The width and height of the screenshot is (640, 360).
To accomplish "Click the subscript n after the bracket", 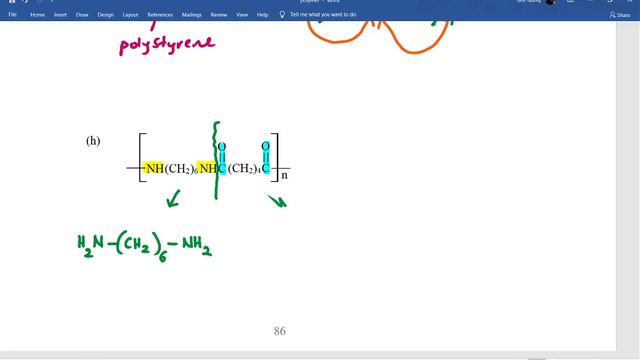I will click(284, 175).
